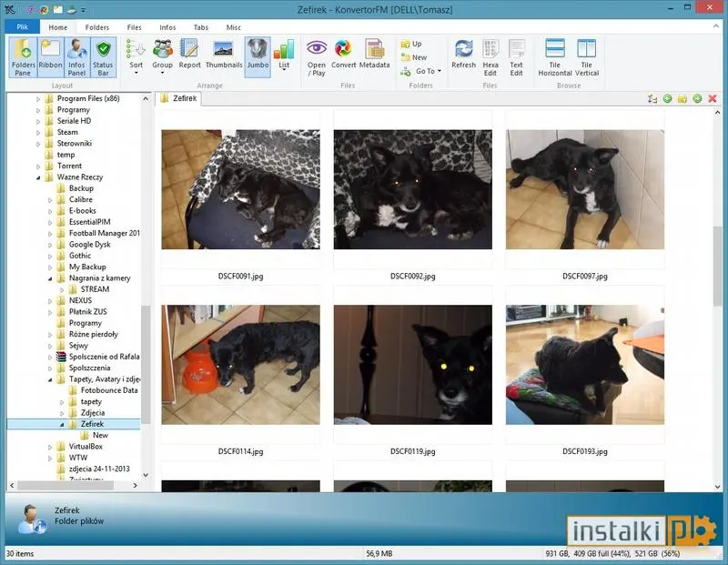This screenshot has width=728, height=565.
Task: Open the Go To dropdown
Action: click(x=420, y=71)
